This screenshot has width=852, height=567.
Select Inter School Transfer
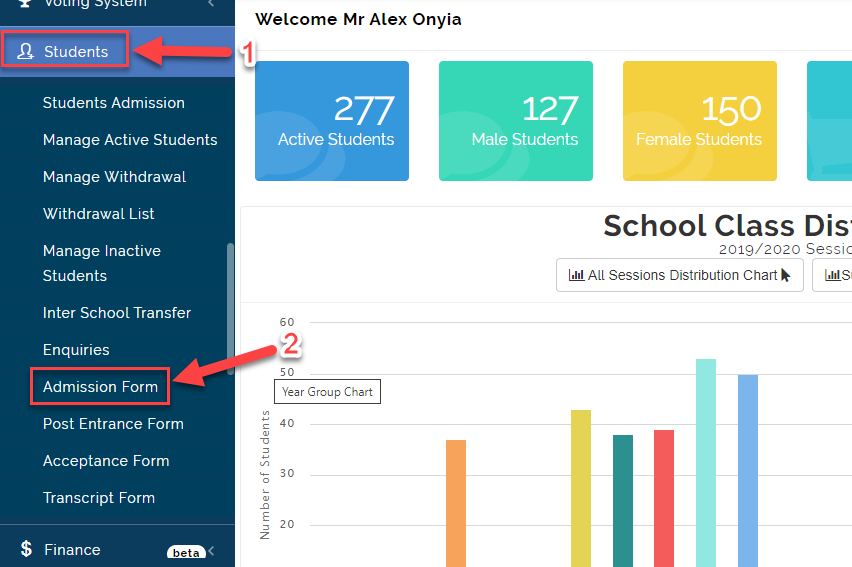pyautogui.click(x=117, y=313)
